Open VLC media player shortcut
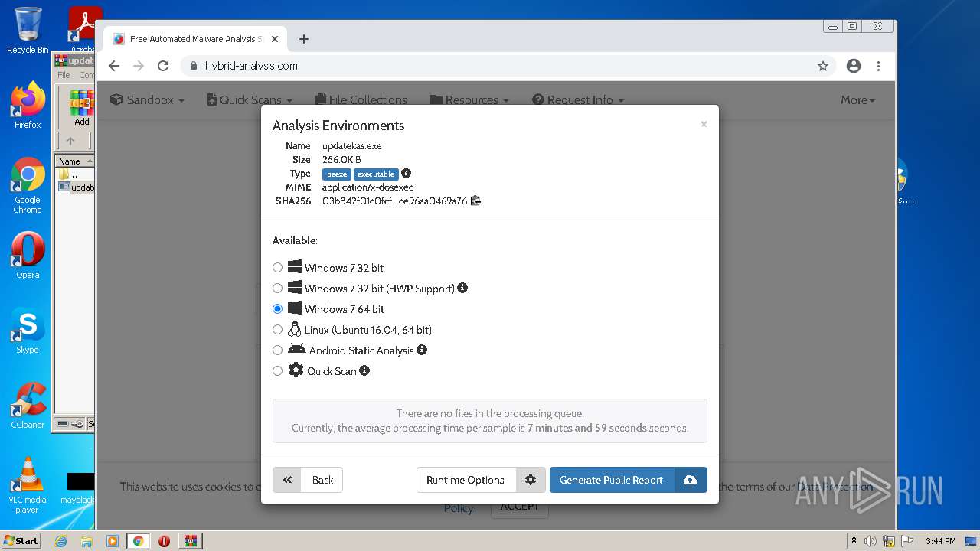The height and width of the screenshot is (551, 980). pos(28,485)
